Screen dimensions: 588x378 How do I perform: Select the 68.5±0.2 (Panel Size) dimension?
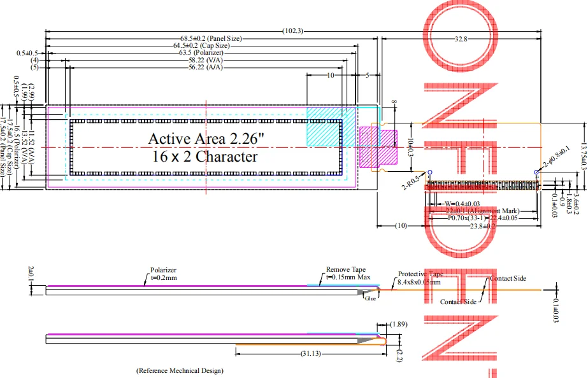point(211,39)
